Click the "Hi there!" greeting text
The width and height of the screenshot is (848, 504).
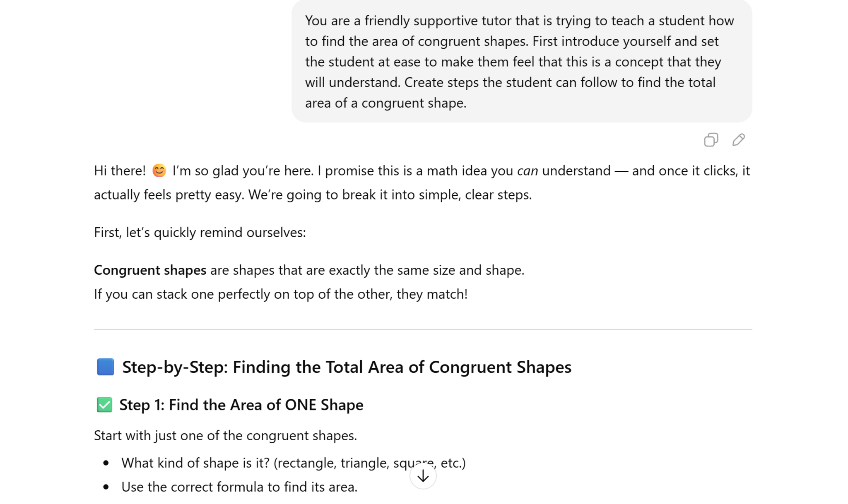[x=120, y=171]
